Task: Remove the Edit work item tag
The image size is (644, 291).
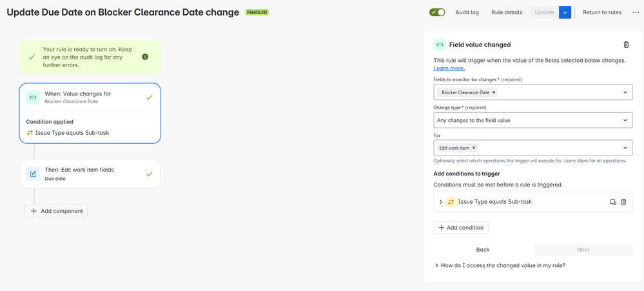Action: (x=474, y=148)
